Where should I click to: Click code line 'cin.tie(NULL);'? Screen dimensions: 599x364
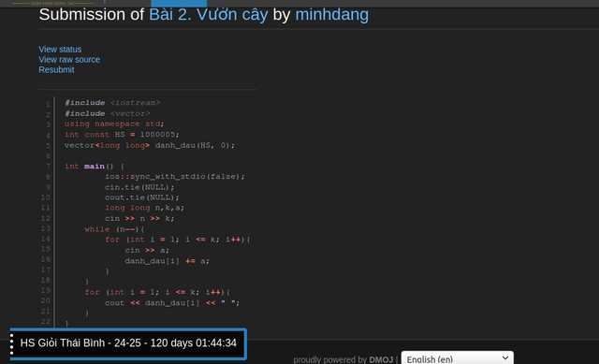[x=139, y=187]
